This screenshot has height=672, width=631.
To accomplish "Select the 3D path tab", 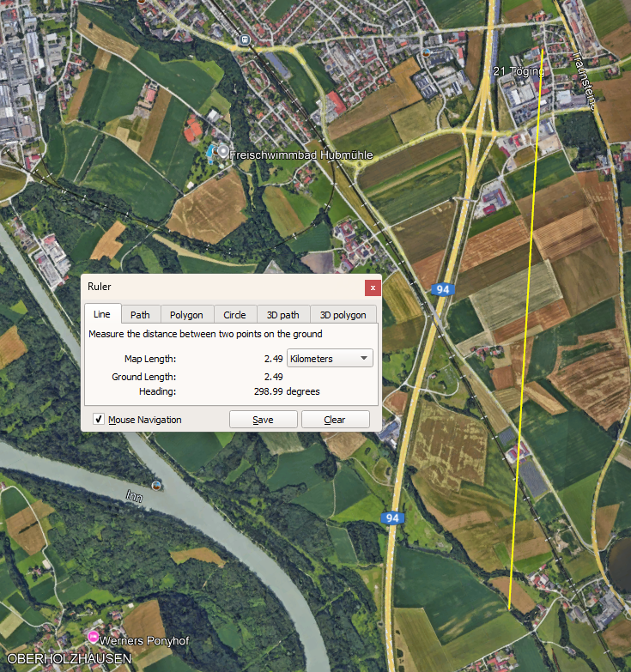I will click(282, 315).
